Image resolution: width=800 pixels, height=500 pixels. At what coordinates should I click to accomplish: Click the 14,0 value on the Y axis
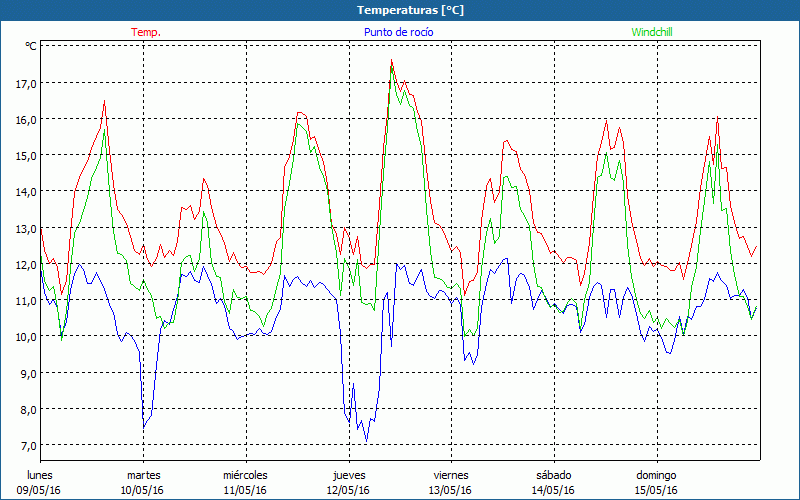(24, 191)
